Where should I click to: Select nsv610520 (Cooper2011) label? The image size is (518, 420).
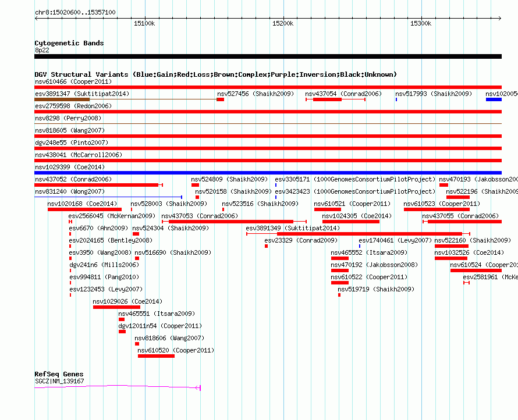tap(176, 350)
